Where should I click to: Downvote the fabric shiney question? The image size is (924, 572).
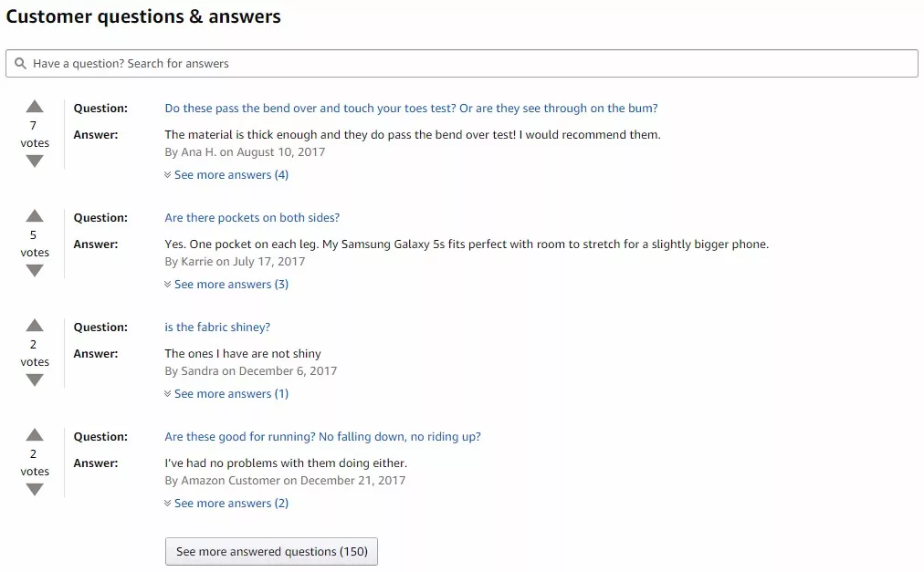coord(35,380)
